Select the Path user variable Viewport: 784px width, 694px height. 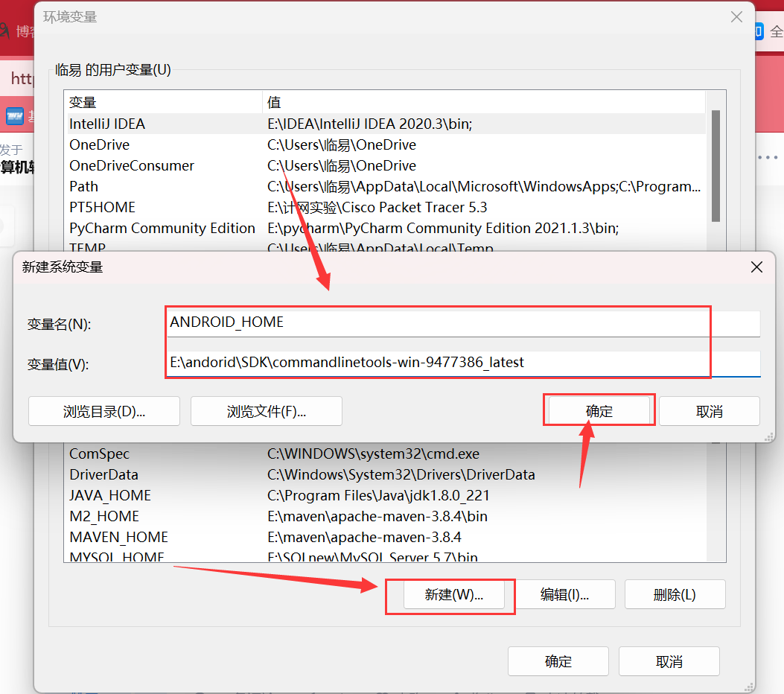[386, 186]
